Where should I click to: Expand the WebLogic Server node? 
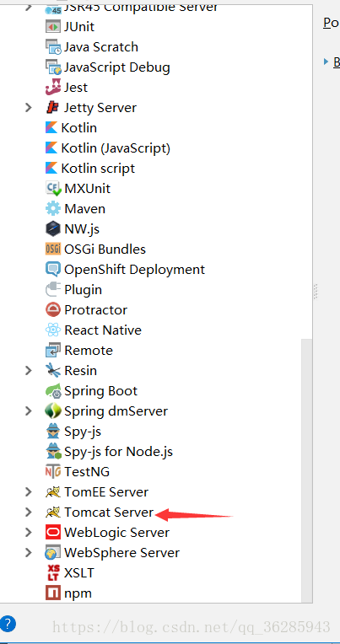point(29,532)
